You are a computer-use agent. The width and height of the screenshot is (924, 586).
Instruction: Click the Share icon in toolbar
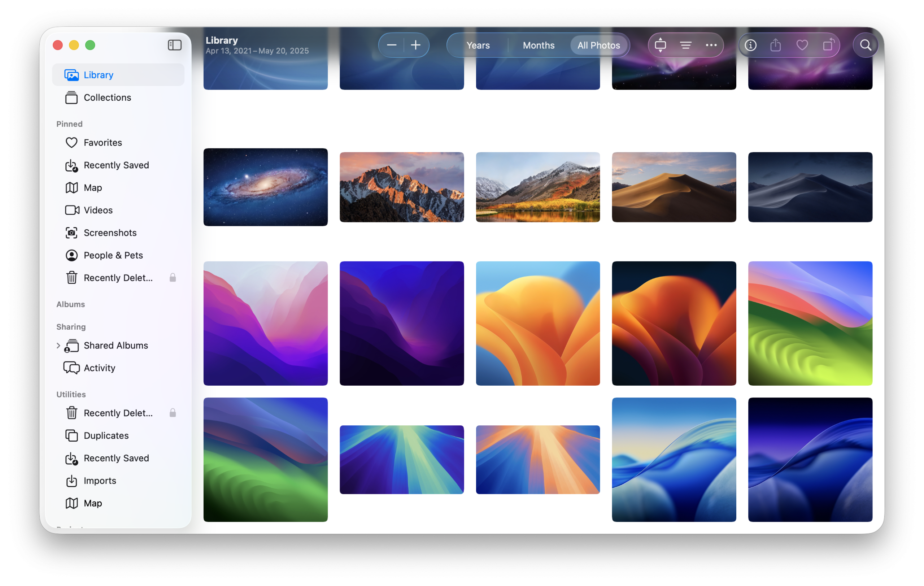pyautogui.click(x=776, y=45)
